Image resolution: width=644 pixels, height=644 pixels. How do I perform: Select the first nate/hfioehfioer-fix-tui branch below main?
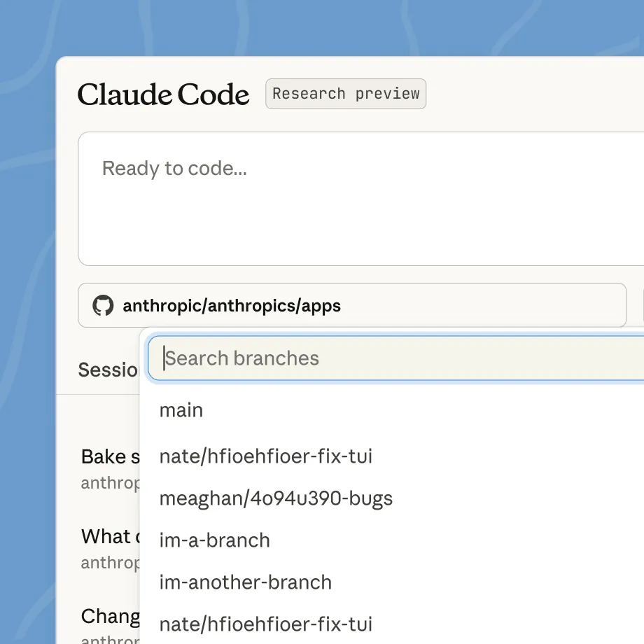point(266,456)
